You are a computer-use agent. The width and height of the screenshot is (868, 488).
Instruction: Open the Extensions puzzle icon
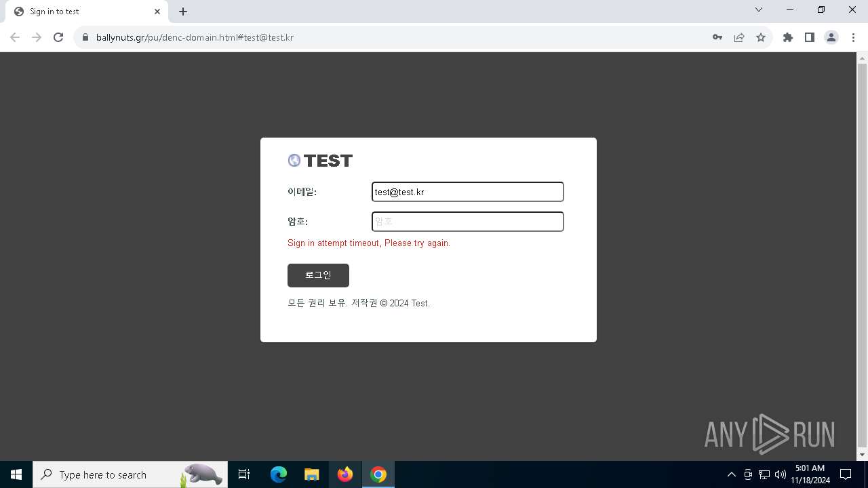[788, 37]
